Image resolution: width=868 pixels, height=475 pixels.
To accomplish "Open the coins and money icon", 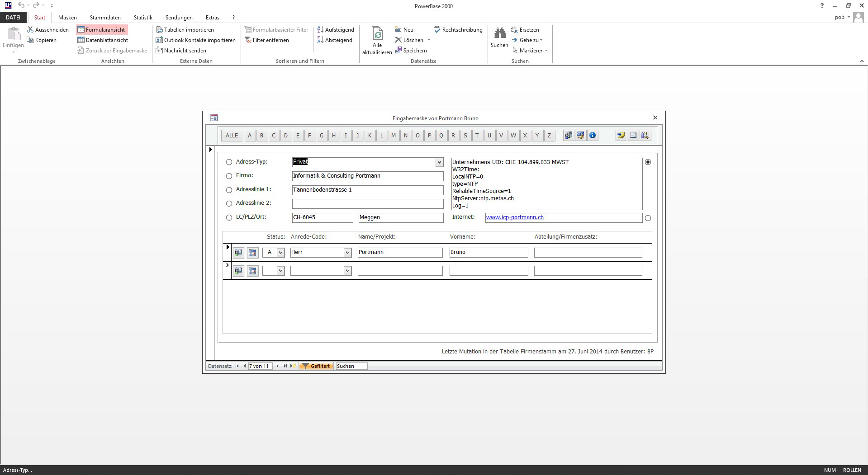I will pyautogui.click(x=580, y=135).
